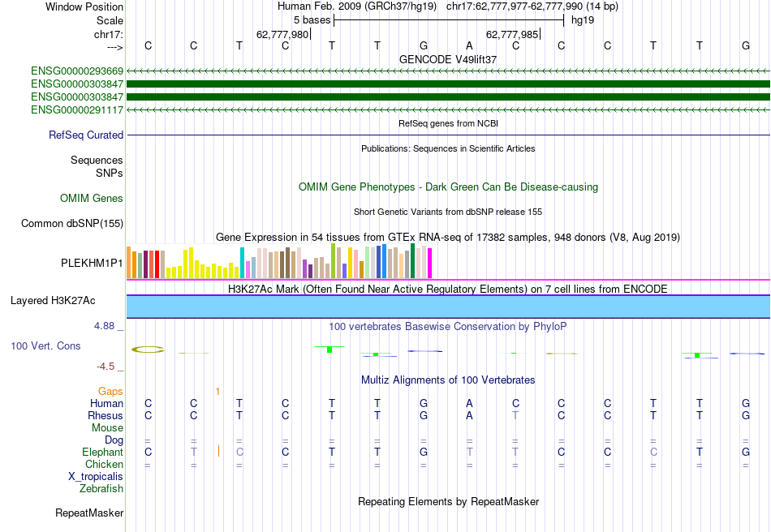Click the cyan bar in the GTEx chart

[x=243, y=263]
